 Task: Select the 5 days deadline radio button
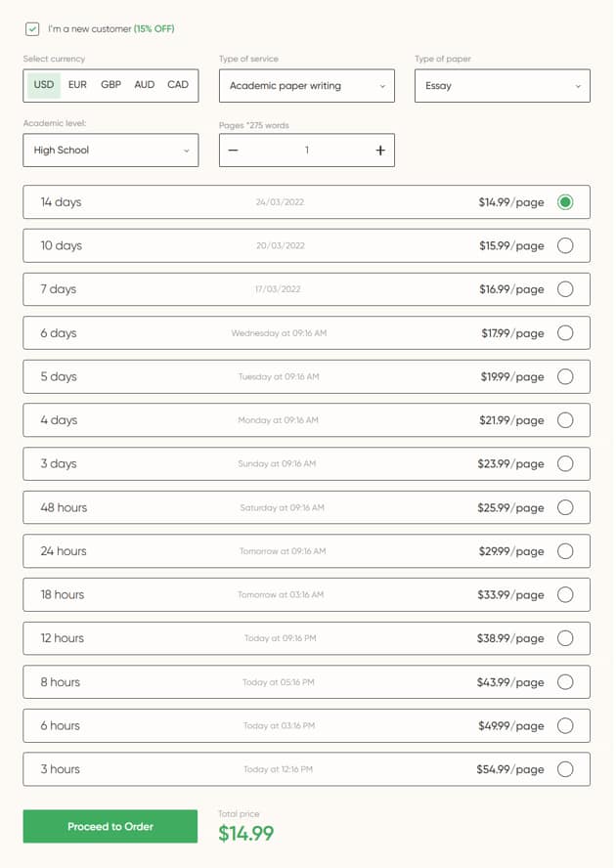click(x=565, y=377)
